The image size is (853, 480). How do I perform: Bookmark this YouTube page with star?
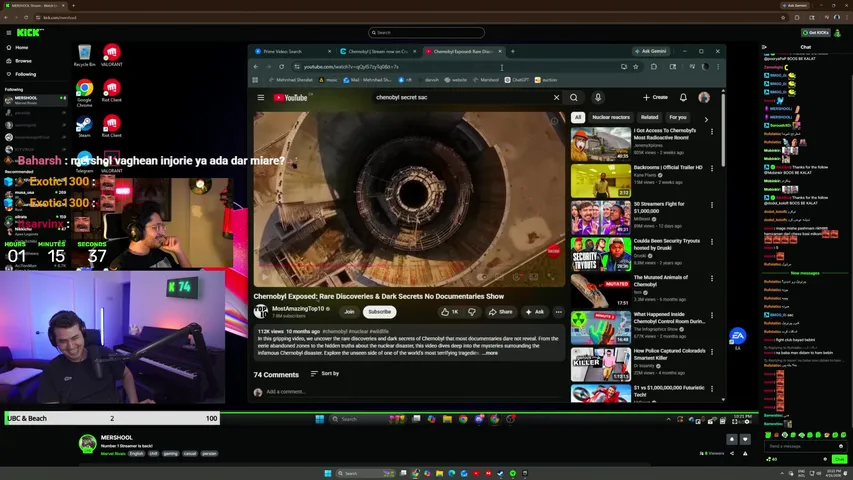pos(635,66)
